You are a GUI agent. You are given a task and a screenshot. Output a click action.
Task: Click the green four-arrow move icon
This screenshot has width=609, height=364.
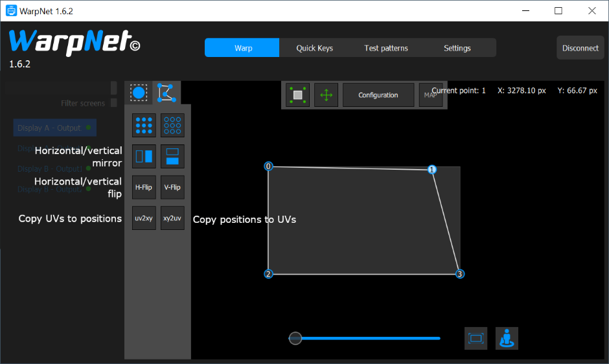click(x=327, y=95)
